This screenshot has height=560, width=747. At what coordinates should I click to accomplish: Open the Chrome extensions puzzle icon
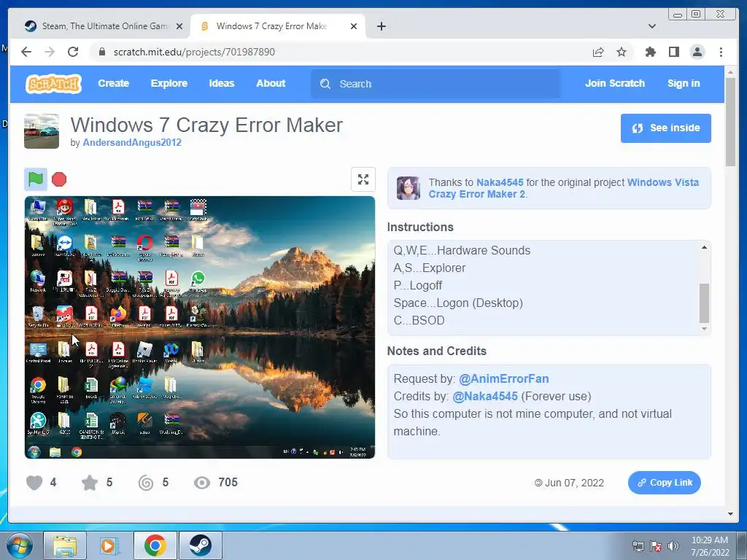650,52
